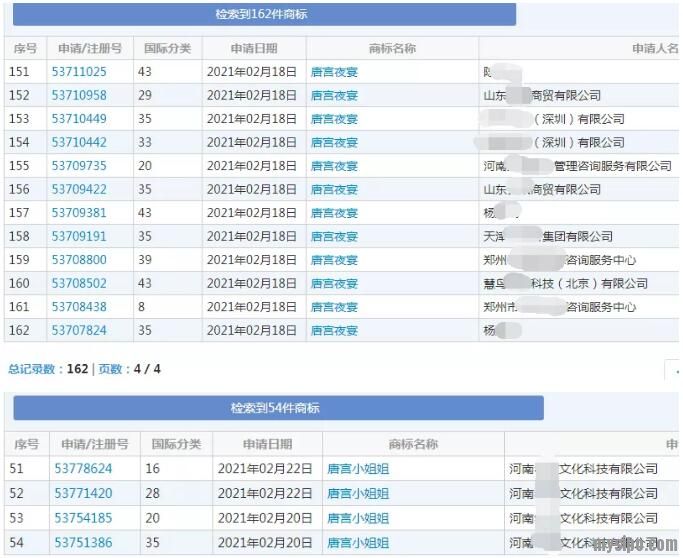The image size is (683, 558).
Task: Open application number 53778624
Action: tap(83, 468)
